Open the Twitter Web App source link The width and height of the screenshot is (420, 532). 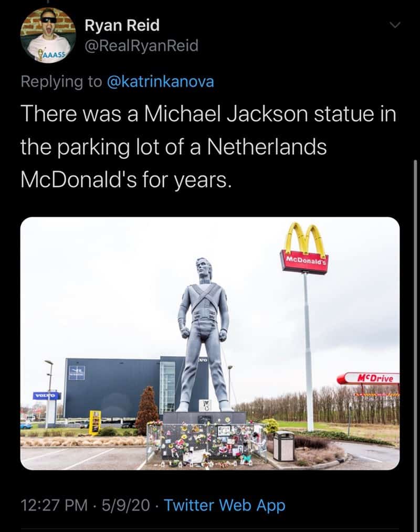coord(225,505)
